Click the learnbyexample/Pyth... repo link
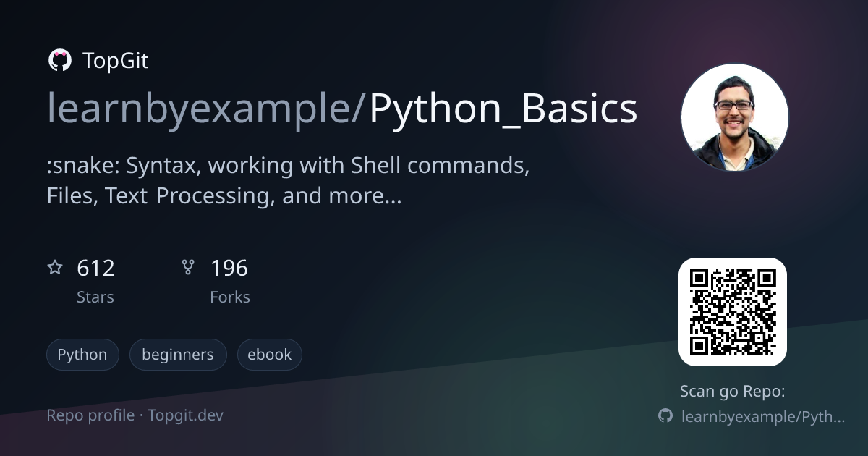868x456 pixels. click(763, 417)
